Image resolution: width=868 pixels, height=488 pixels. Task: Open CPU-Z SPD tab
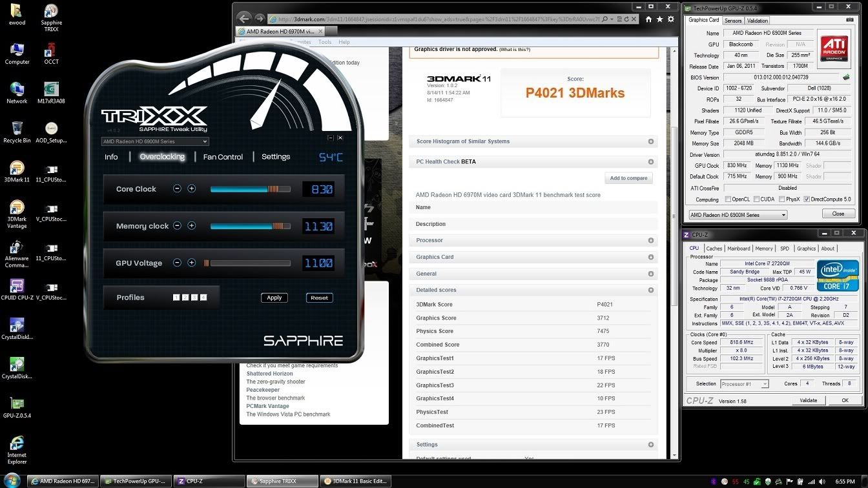784,249
